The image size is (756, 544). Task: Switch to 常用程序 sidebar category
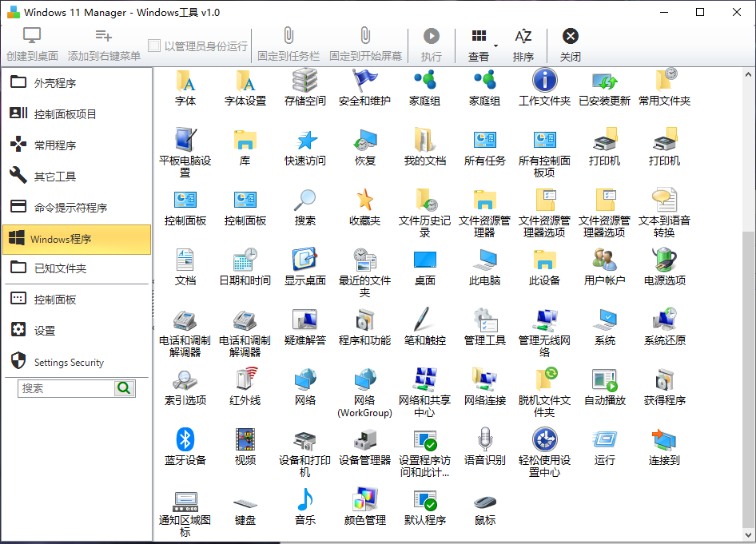coord(78,145)
